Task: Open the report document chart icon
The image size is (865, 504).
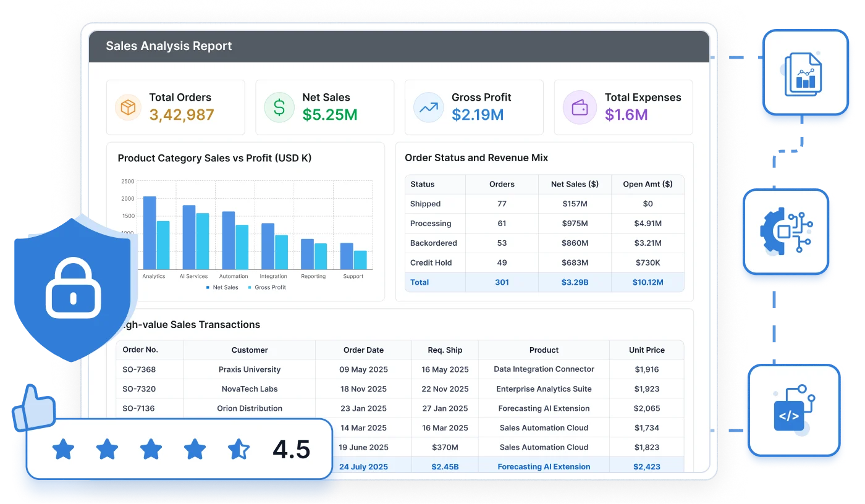Action: pos(806,72)
